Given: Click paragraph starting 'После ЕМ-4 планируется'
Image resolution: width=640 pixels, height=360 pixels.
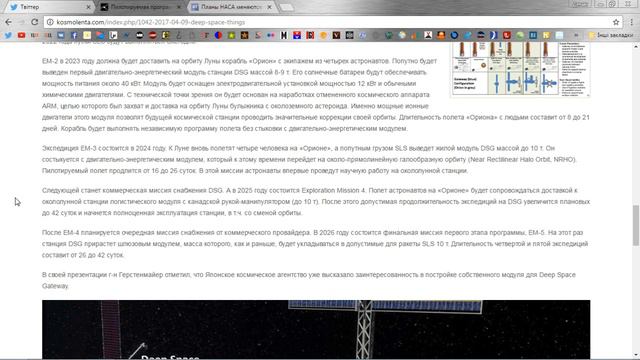Looking at the screenshot, I should (x=316, y=244).
